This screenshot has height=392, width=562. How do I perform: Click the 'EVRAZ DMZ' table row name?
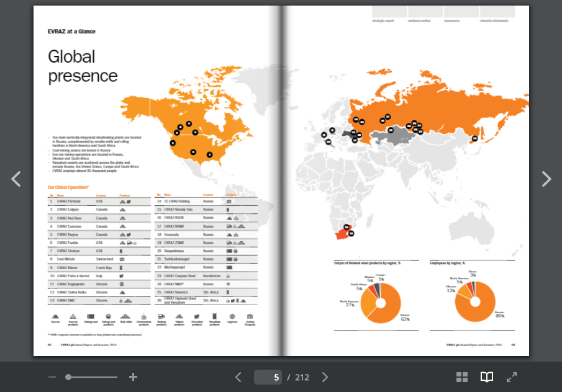tap(66, 301)
